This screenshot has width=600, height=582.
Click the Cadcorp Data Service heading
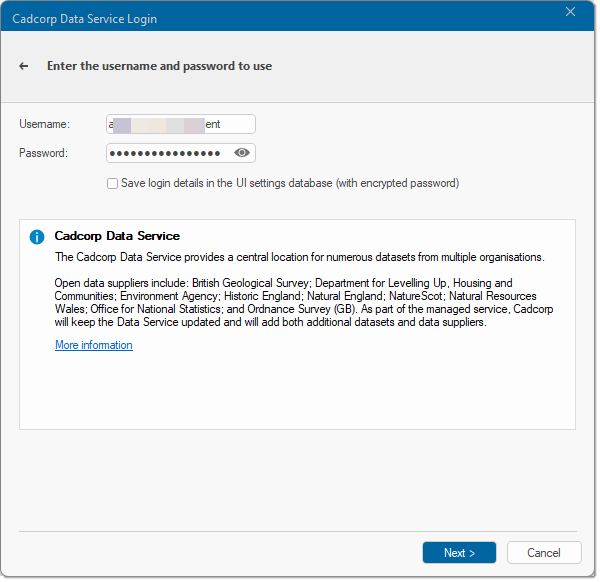[x=117, y=236]
